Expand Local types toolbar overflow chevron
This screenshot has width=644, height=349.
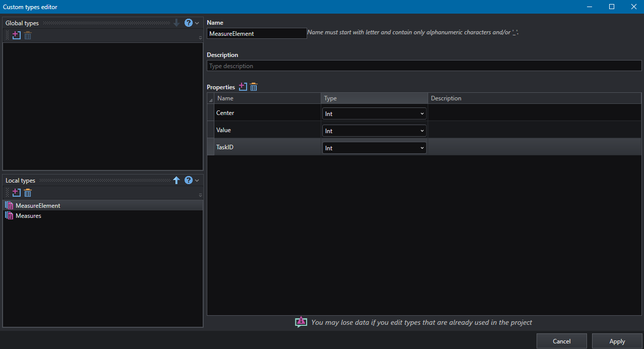tap(200, 195)
